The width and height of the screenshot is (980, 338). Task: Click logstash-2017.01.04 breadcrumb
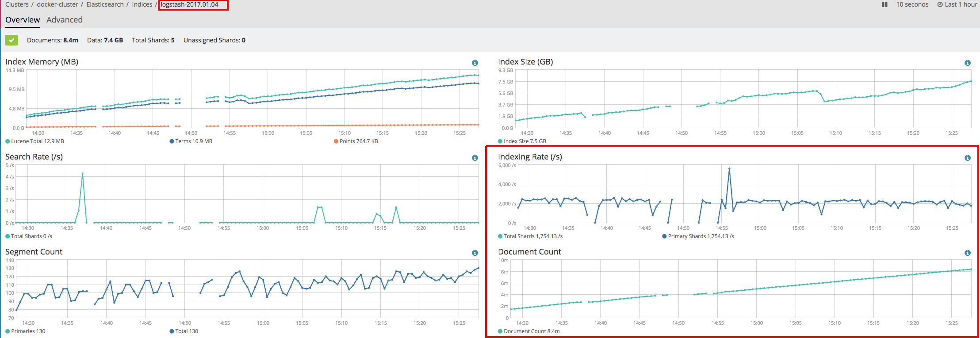[189, 4]
